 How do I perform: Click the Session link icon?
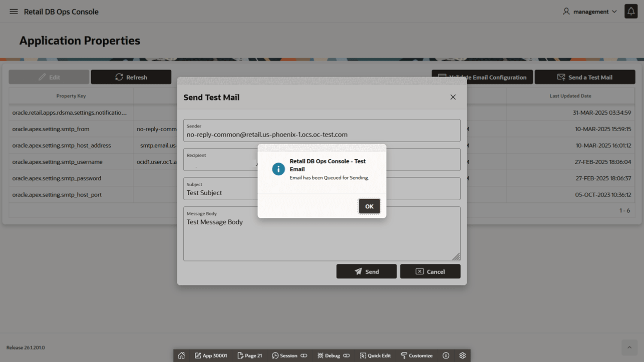(x=304, y=355)
